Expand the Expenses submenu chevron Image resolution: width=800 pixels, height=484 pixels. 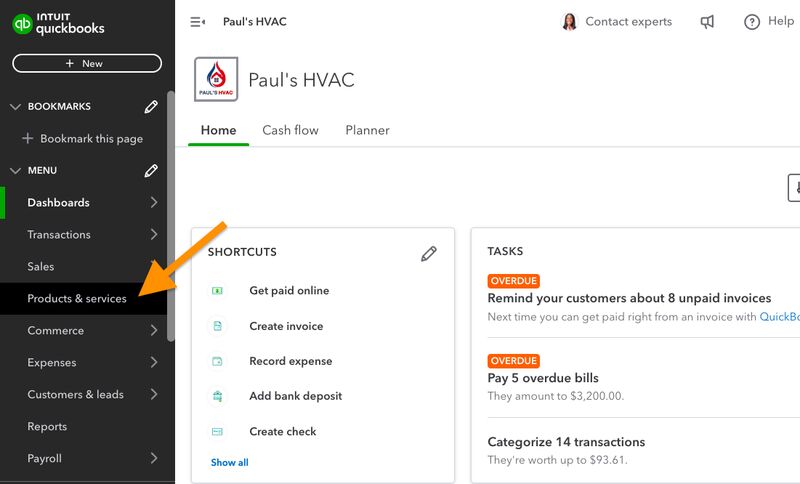coord(154,363)
